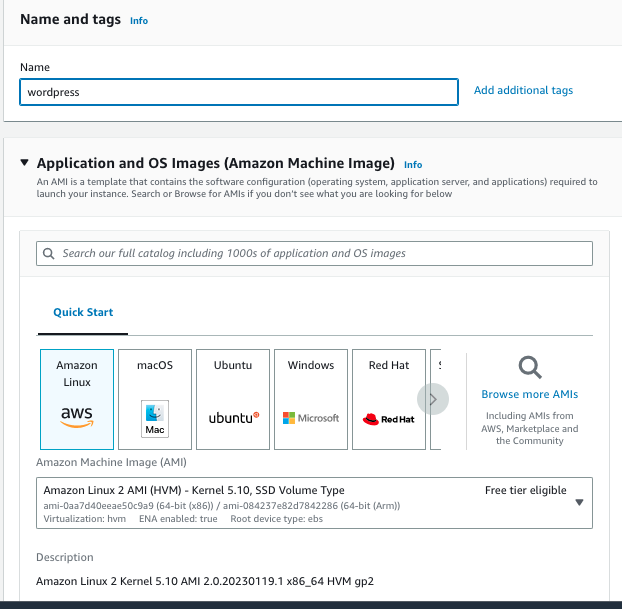622x609 pixels.
Task: Select the Windows Microsoft logo tile
Action: pos(311,399)
